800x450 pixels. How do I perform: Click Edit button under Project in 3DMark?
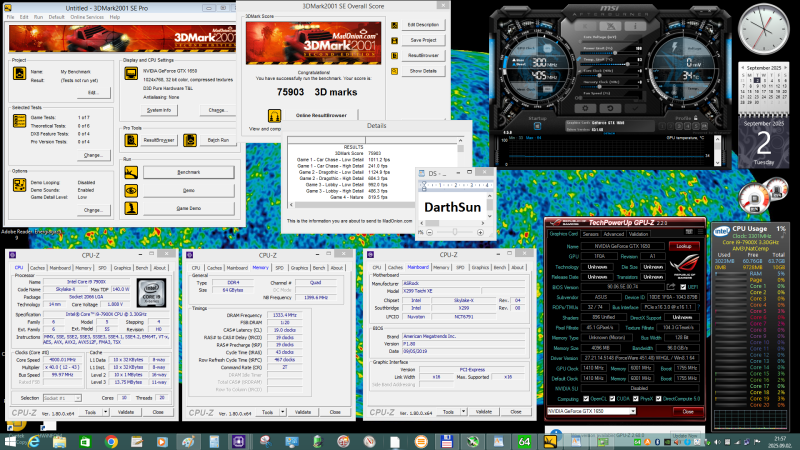[92, 92]
